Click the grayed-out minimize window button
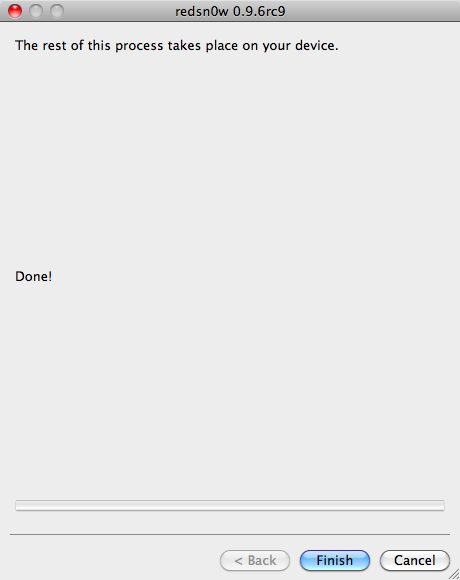Image resolution: width=460 pixels, height=580 pixels. (36, 11)
